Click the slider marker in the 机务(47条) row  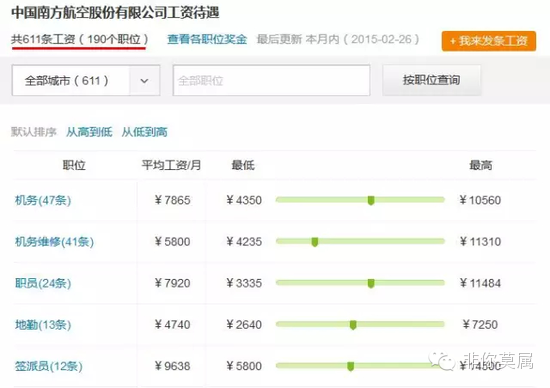pyautogui.click(x=371, y=200)
